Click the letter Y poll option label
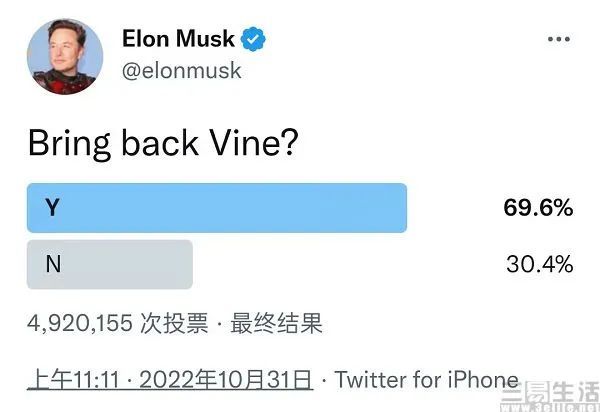The height and width of the screenshot is (412, 600). pos(52,208)
